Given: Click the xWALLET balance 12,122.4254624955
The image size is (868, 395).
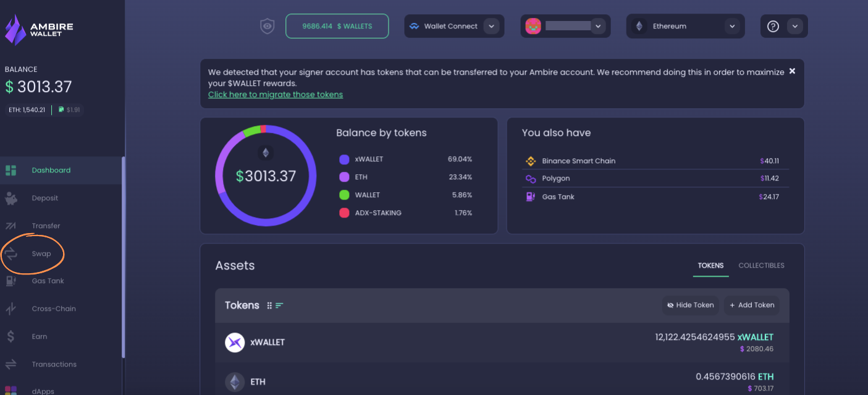Looking at the screenshot, I should pos(695,337).
